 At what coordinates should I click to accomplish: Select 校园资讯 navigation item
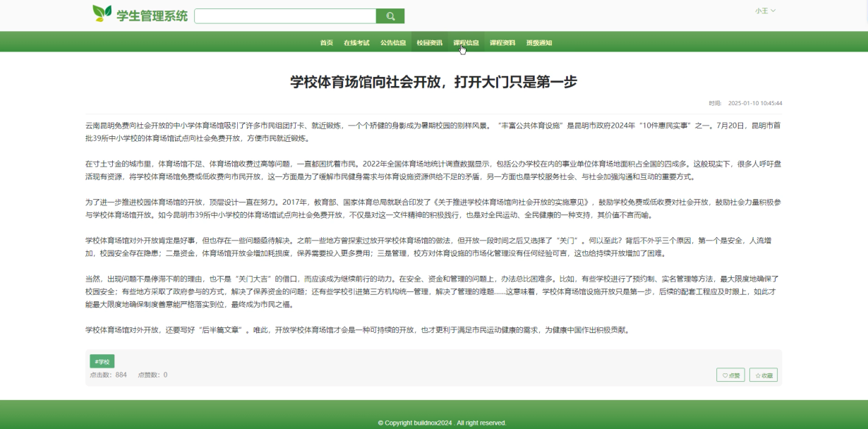[430, 42]
